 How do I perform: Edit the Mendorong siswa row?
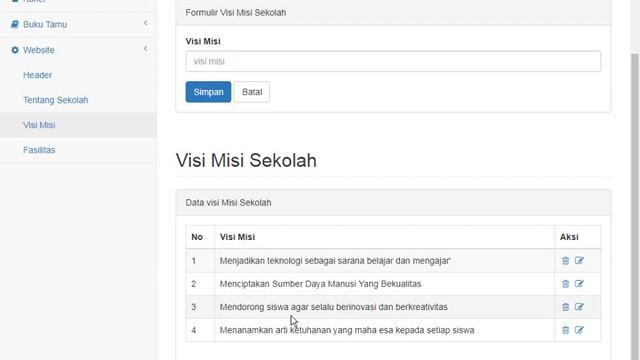point(579,307)
